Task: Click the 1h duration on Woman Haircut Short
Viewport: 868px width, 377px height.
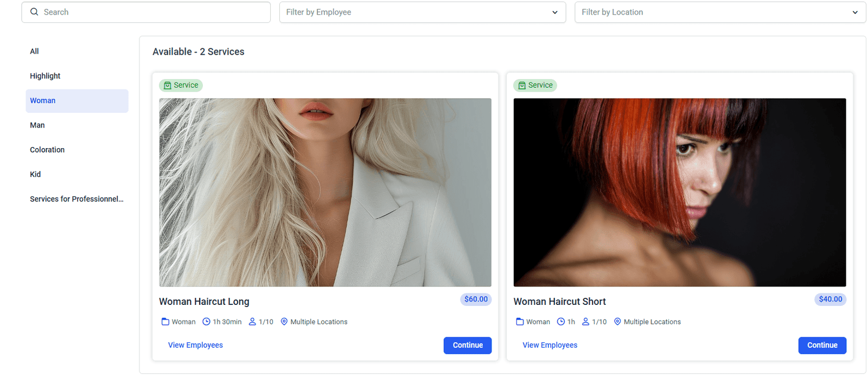Action: click(571, 322)
